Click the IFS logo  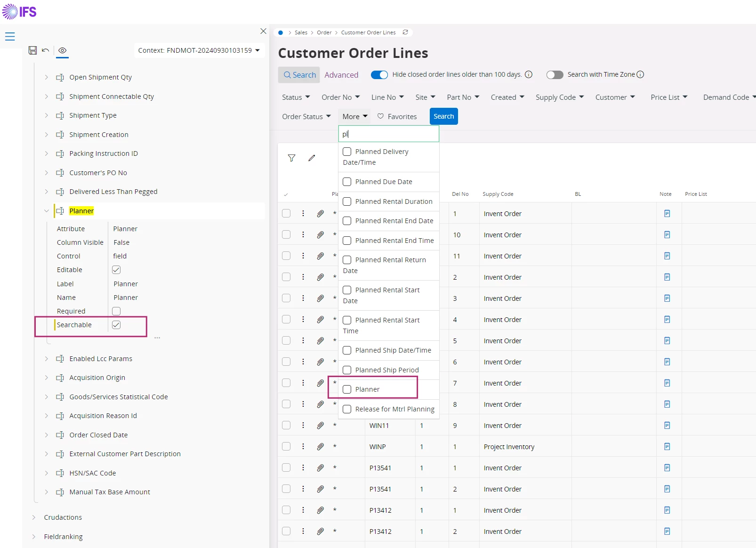coord(19,11)
